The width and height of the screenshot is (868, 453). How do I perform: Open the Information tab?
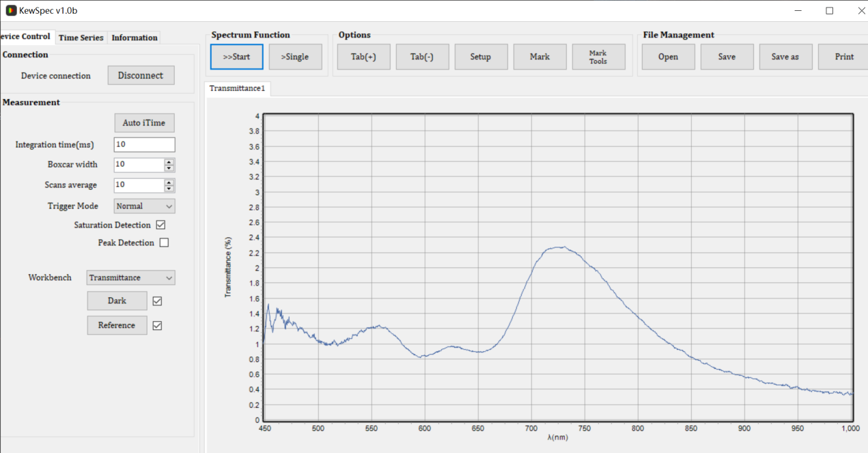click(135, 38)
